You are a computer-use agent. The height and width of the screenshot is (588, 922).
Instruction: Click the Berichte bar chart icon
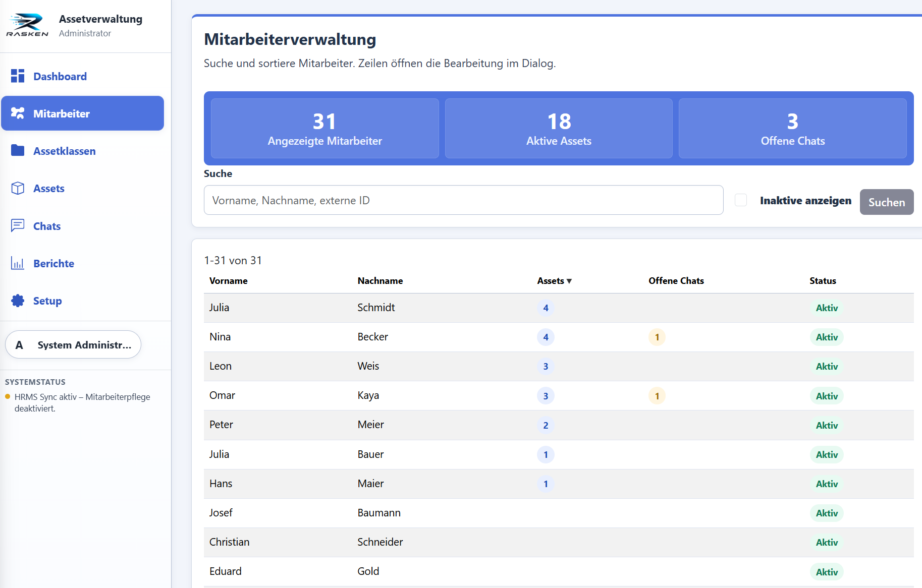coord(18,263)
